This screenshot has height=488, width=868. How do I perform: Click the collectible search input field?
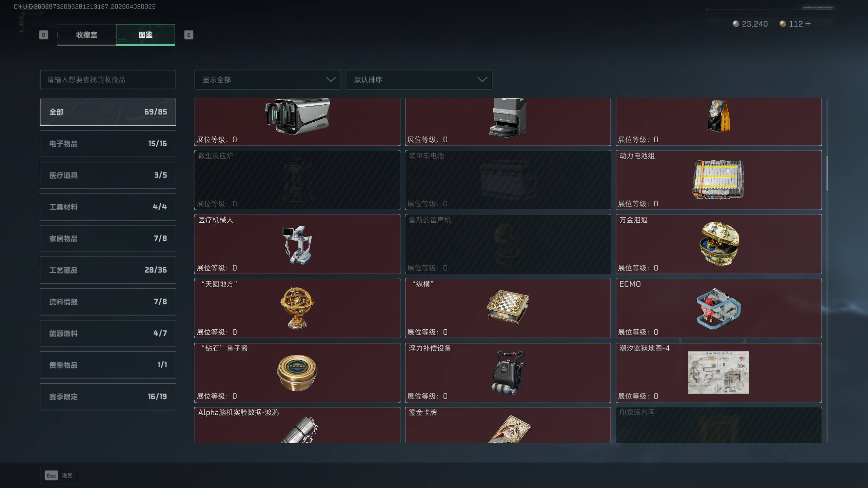108,80
